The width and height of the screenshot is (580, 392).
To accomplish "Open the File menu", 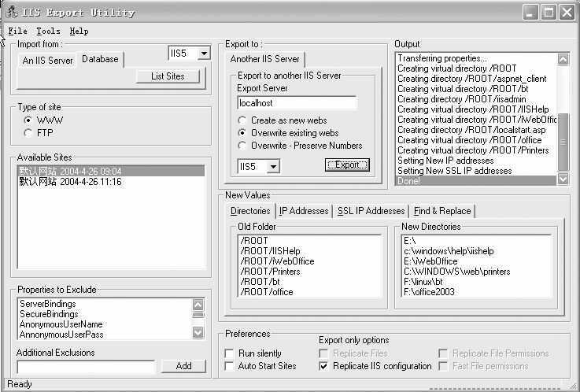I will (x=17, y=31).
